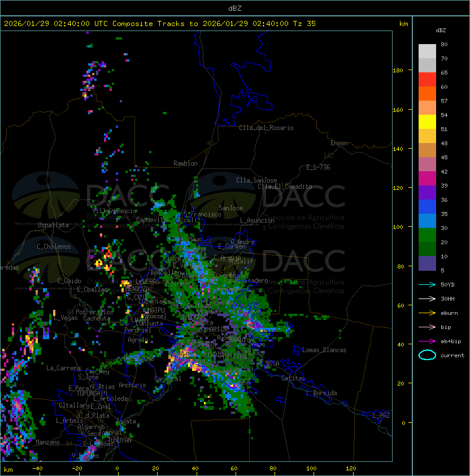The width and height of the screenshot is (470, 476).
Task: Click the 'Agrelo' label
Action: pos(138,340)
